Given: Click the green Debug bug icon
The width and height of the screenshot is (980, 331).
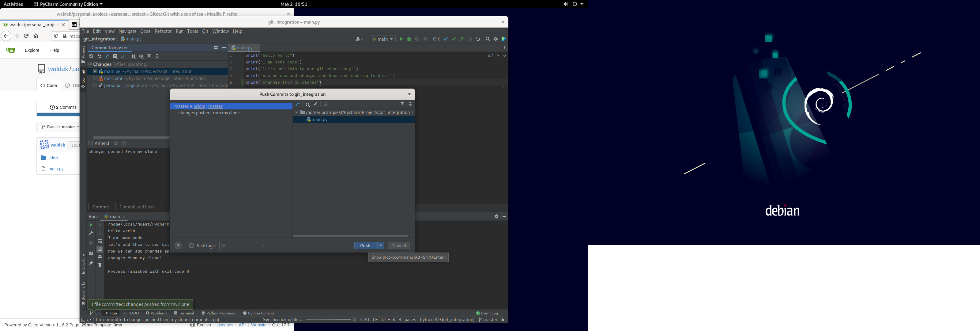Looking at the screenshot, I should (x=409, y=39).
